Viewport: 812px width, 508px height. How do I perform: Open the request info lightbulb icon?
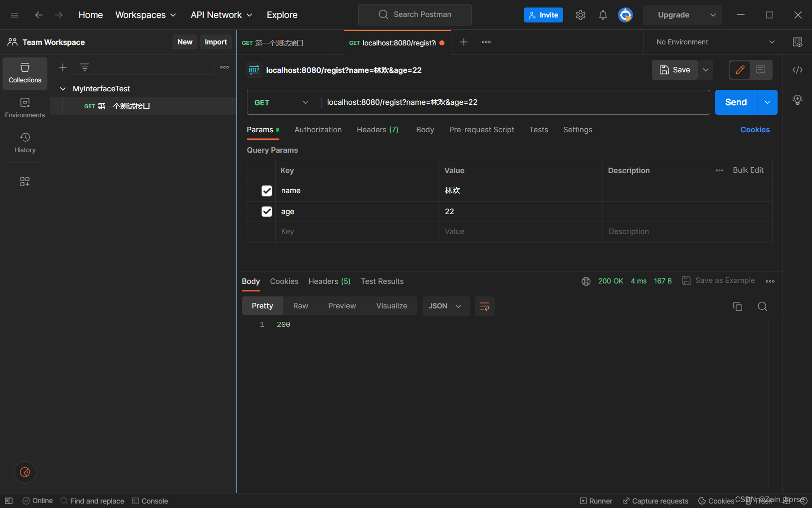pos(798,99)
